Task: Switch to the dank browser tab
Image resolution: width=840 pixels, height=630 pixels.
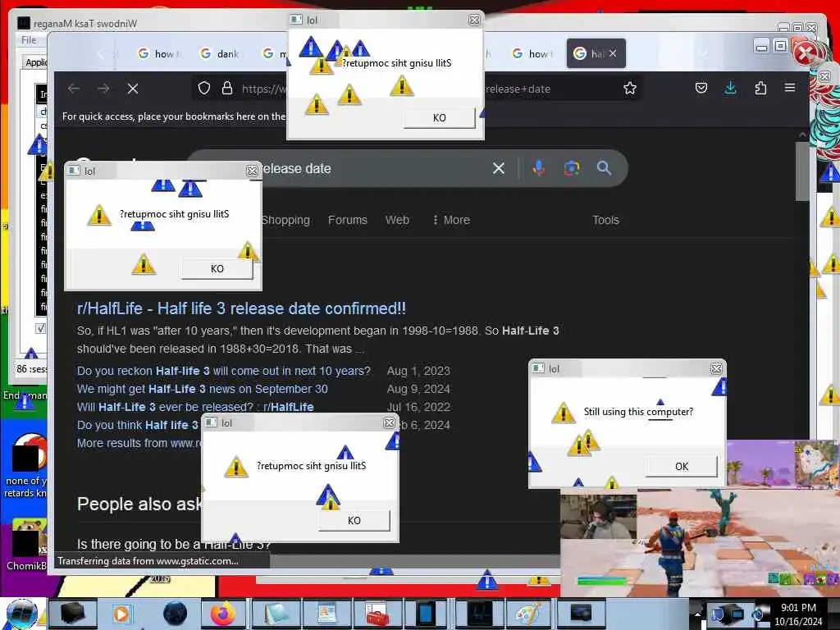Action: (220, 53)
